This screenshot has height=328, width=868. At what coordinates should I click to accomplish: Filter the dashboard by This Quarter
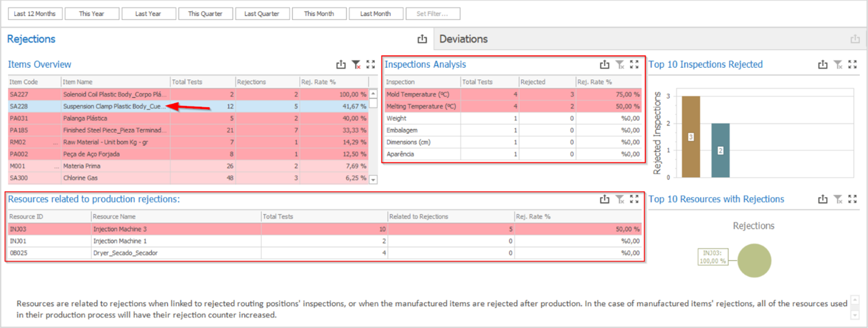205,14
